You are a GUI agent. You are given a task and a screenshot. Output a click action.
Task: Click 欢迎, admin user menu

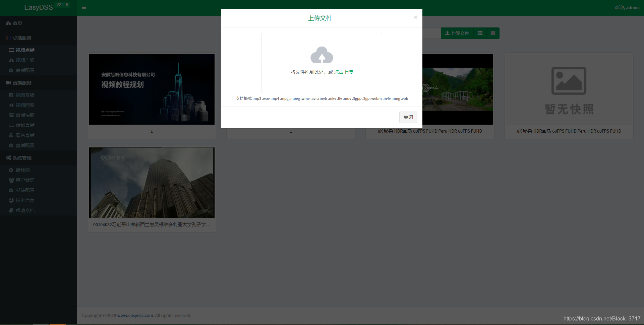pos(626,7)
